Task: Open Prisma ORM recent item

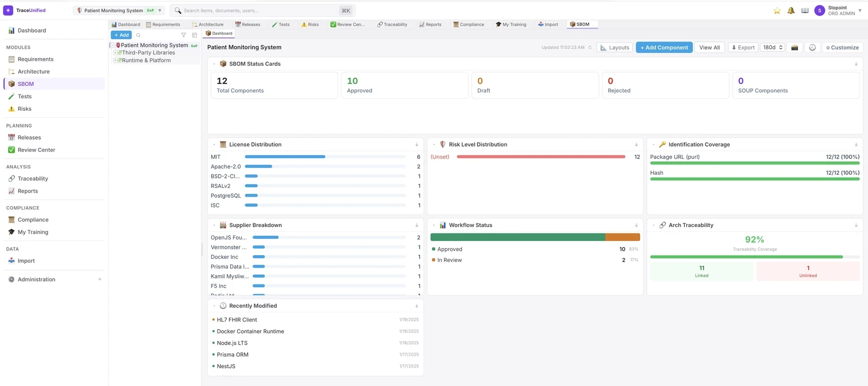Action: [315, 355]
